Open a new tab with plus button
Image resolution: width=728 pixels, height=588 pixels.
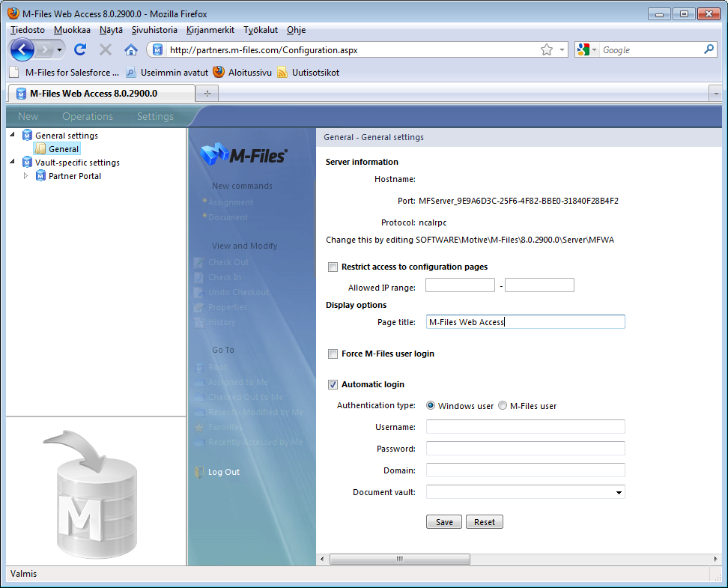click(207, 94)
